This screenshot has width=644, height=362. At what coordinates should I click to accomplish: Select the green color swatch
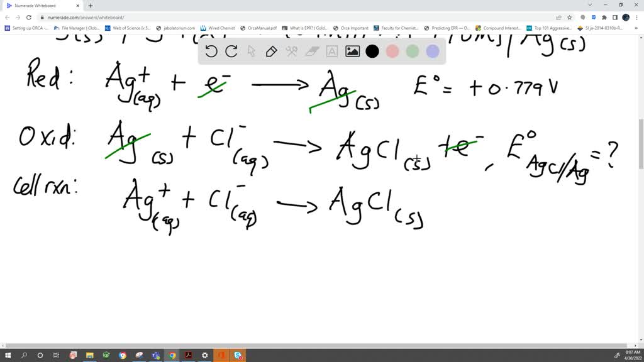coord(412,52)
